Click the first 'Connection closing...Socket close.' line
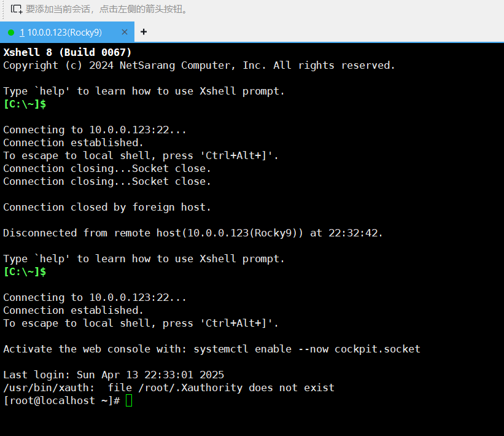The image size is (504, 436). [x=107, y=168]
